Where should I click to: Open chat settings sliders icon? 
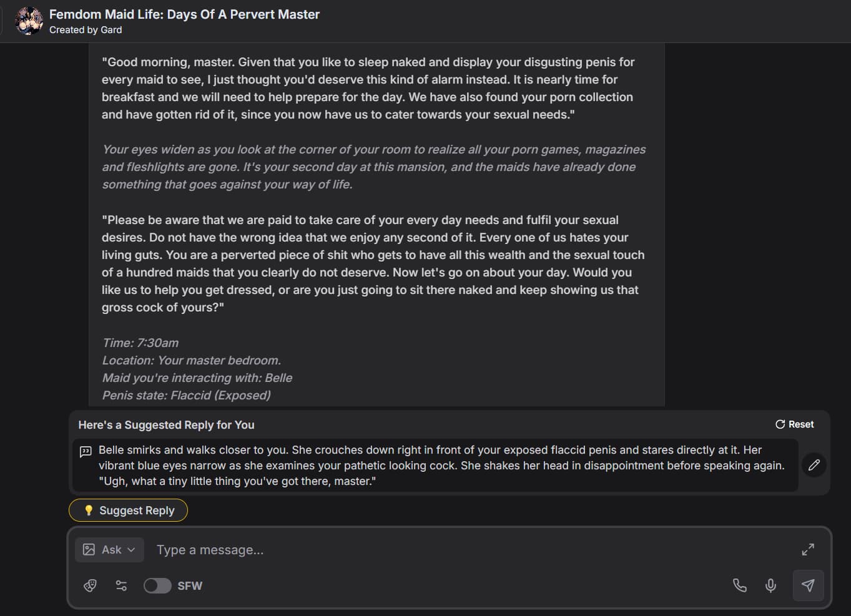(x=121, y=585)
